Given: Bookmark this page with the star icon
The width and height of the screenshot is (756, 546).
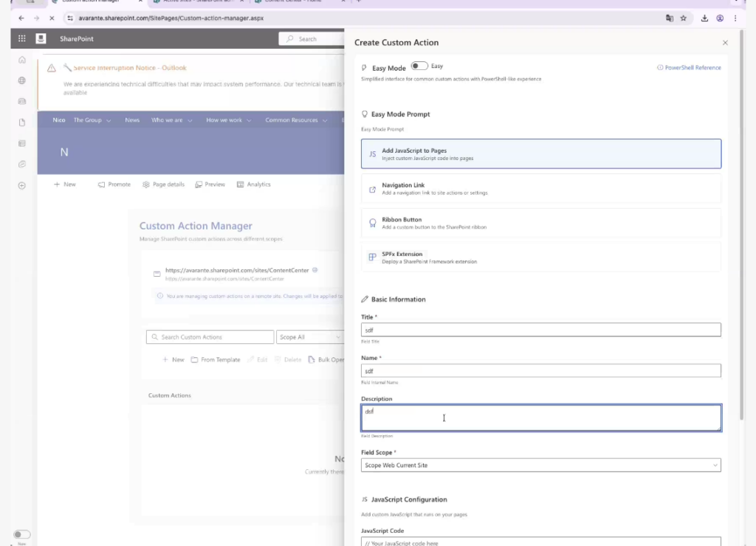Looking at the screenshot, I should tap(684, 18).
